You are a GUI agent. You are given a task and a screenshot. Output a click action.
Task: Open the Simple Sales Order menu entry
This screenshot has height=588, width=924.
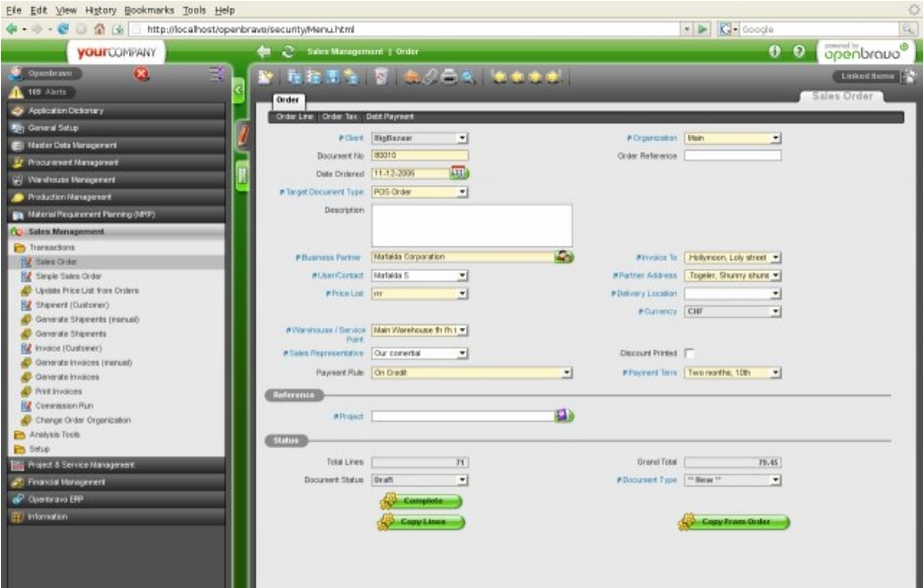[68, 276]
